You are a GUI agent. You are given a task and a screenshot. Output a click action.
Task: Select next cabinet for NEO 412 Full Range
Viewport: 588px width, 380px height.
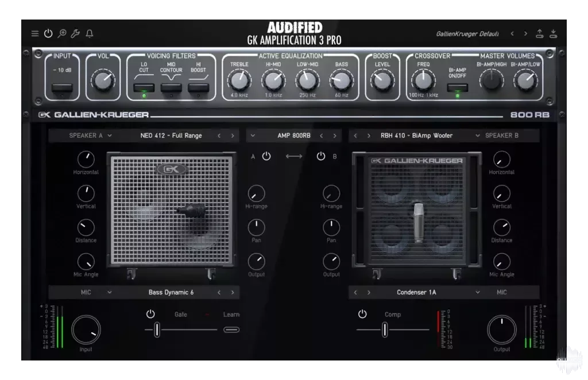coord(233,135)
